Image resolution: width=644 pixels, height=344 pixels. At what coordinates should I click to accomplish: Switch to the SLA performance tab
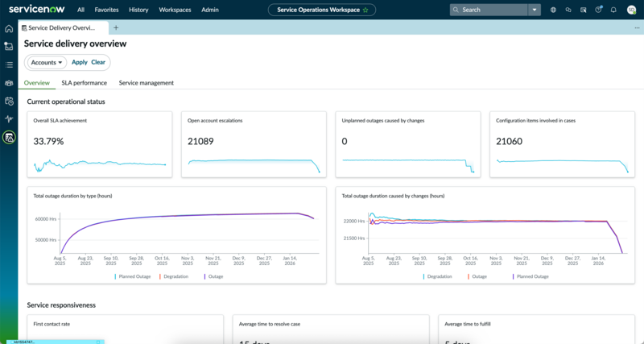(x=85, y=83)
